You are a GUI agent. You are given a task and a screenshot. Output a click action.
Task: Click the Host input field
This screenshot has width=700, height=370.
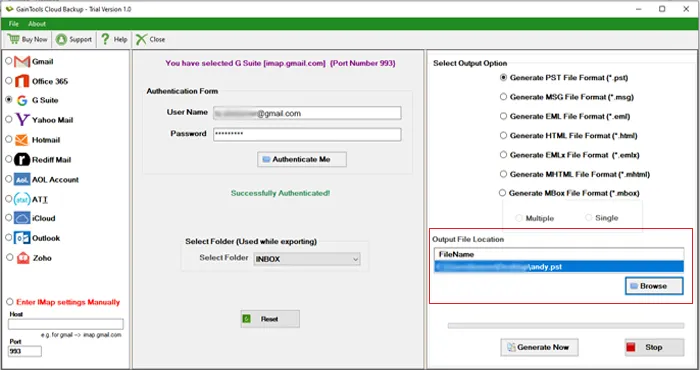pyautogui.click(x=66, y=324)
